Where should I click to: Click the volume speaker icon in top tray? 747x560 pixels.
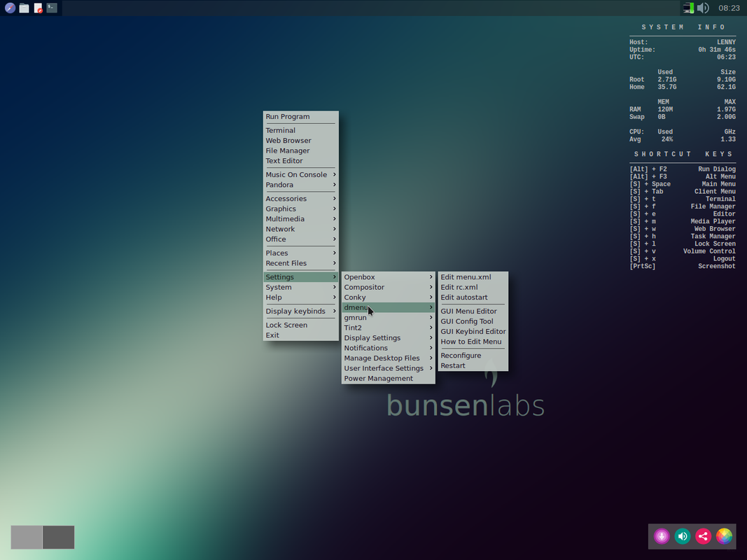click(703, 8)
